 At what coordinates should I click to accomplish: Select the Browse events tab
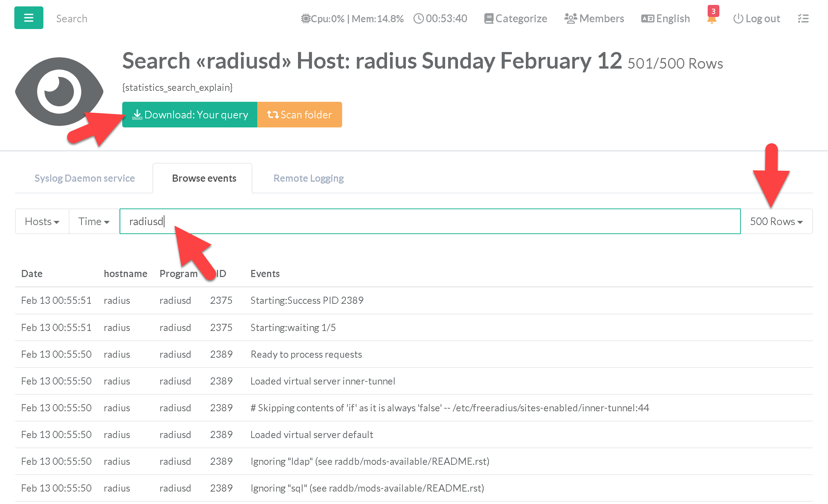click(x=204, y=178)
